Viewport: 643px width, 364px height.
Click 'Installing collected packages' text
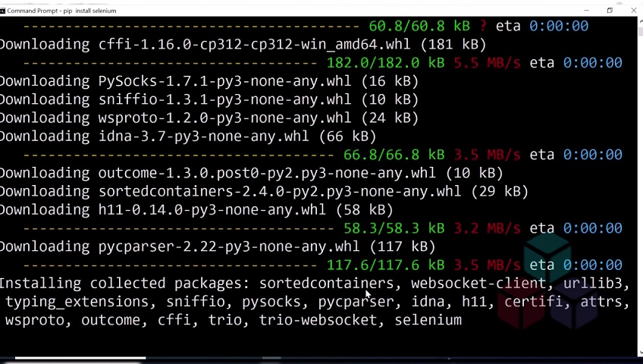pos(124,284)
